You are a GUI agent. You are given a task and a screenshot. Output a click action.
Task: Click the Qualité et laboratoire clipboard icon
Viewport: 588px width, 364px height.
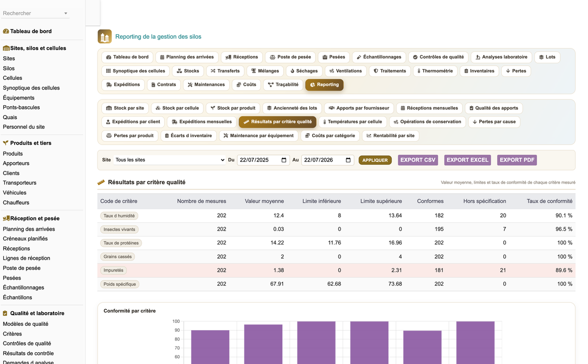coord(5,313)
